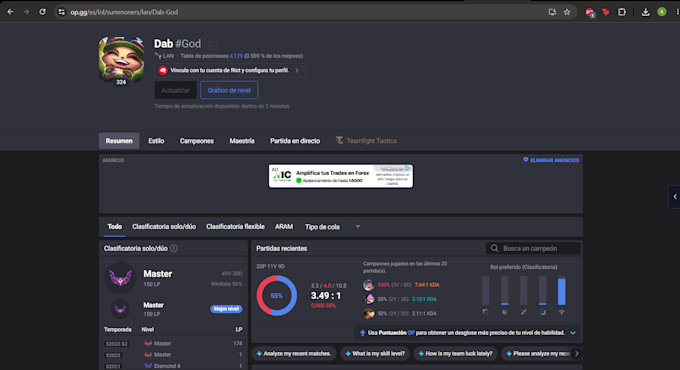The height and width of the screenshot is (370, 680).
Task: Filter matches by ARAM
Action: [284, 227]
